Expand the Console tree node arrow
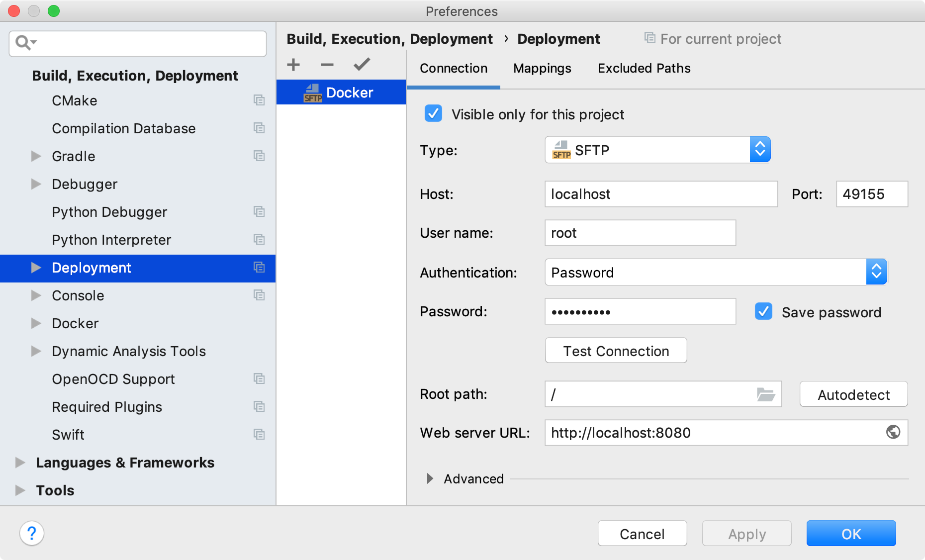Screen dimensions: 925x560 36,295
